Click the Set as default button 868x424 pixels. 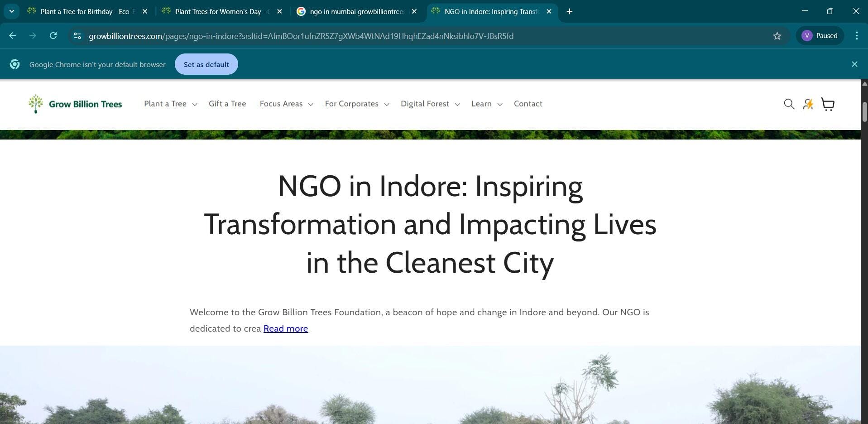206,64
